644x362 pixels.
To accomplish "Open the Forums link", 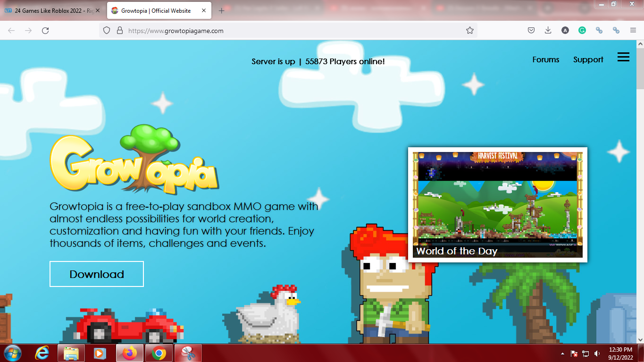I will tap(546, 59).
